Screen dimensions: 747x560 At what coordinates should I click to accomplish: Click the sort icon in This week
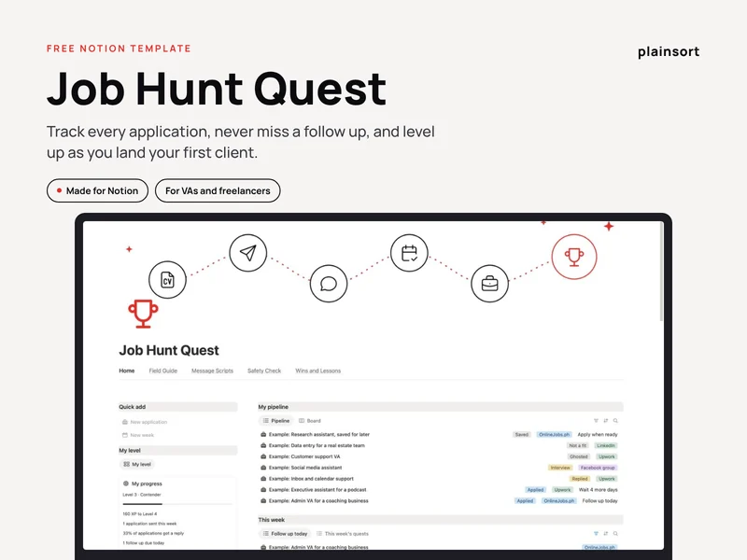605,534
